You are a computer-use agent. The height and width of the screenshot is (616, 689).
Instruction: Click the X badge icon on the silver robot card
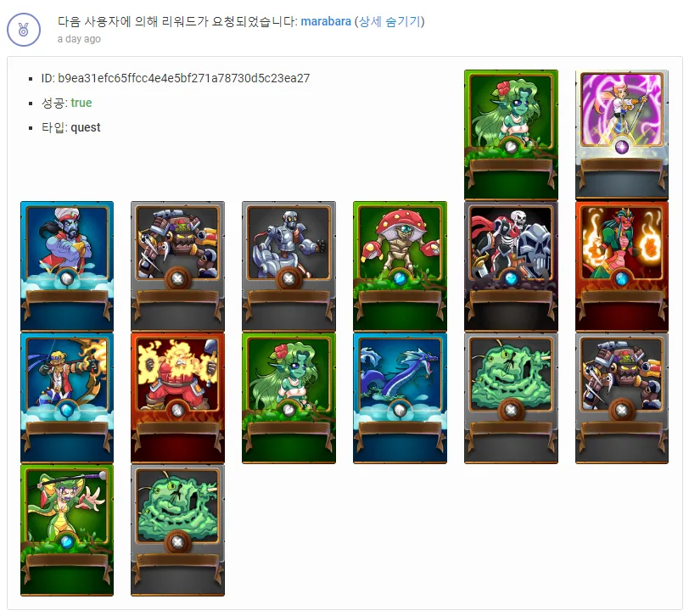click(288, 278)
